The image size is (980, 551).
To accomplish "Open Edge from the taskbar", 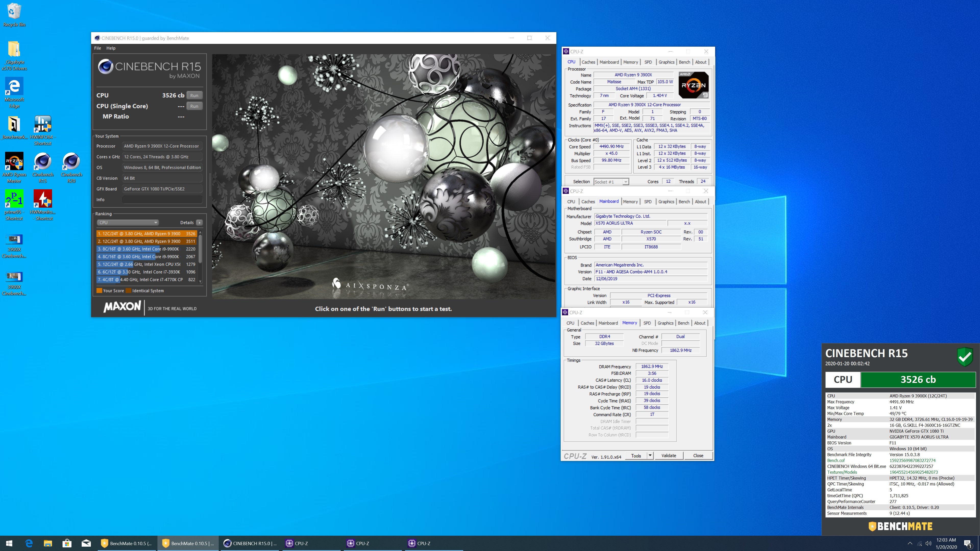I will pyautogui.click(x=29, y=543).
